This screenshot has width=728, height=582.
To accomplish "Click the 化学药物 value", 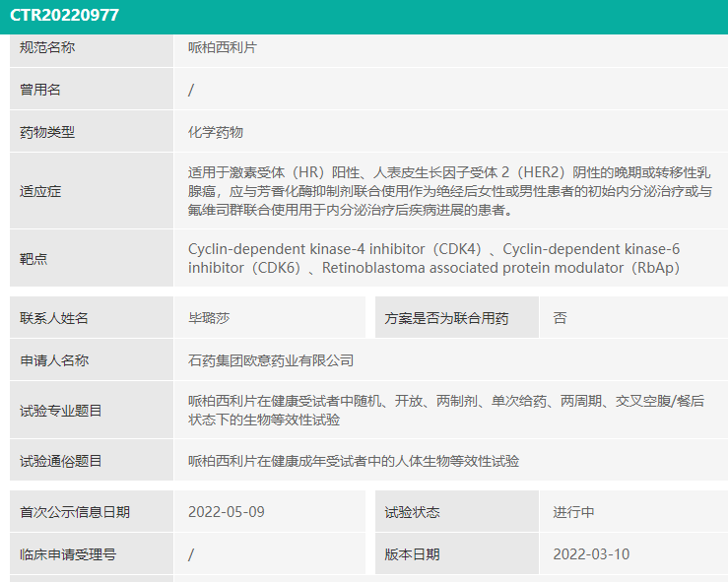I will [x=216, y=132].
